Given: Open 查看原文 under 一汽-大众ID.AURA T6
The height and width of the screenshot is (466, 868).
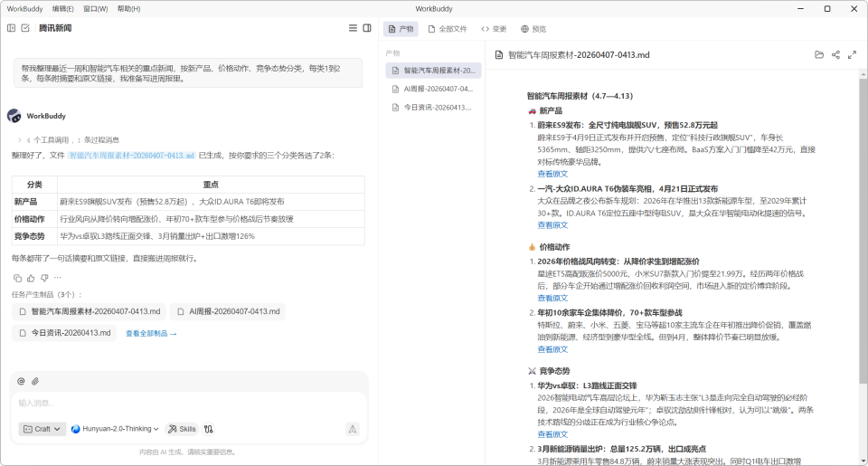Looking at the screenshot, I should (552, 225).
